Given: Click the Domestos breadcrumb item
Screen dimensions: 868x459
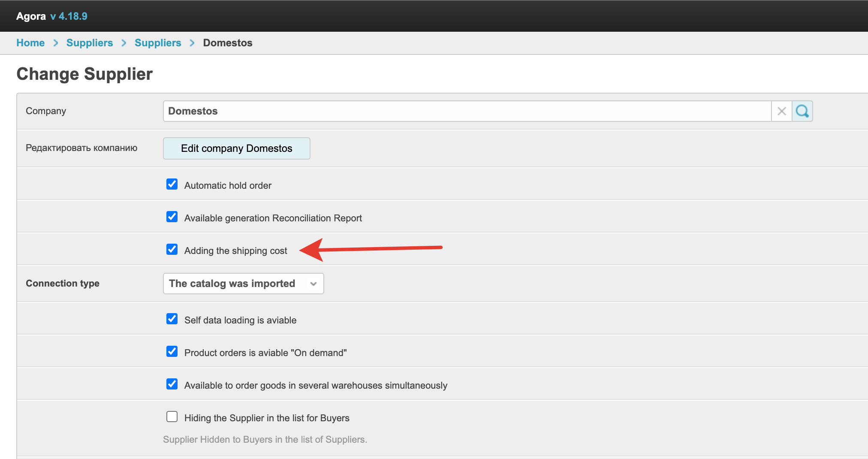Looking at the screenshot, I should [x=228, y=43].
